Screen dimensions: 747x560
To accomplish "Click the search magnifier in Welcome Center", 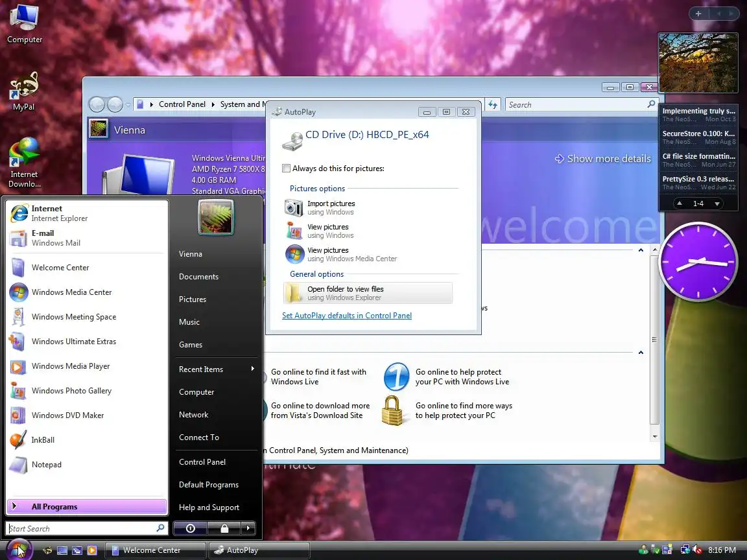I will pyautogui.click(x=651, y=104).
